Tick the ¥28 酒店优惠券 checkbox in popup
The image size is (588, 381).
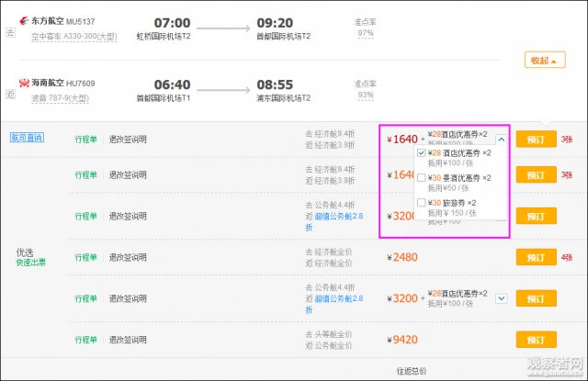pos(421,152)
